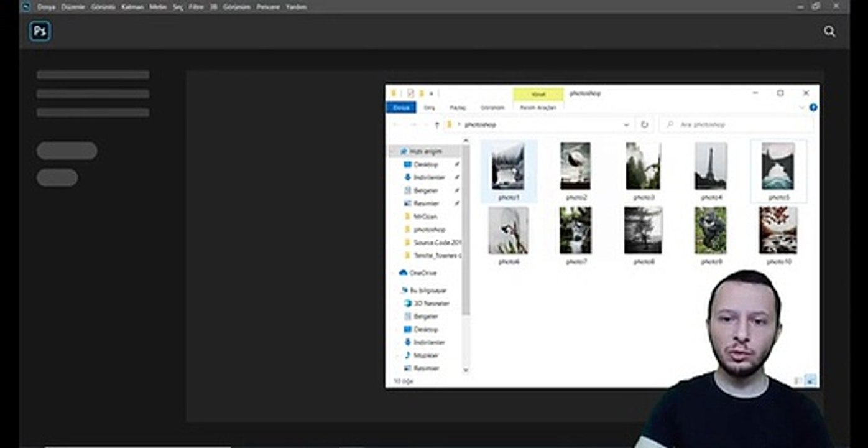Open the Yardım menu in Photoshop
Viewport: 868px width, 448px height.
point(296,7)
